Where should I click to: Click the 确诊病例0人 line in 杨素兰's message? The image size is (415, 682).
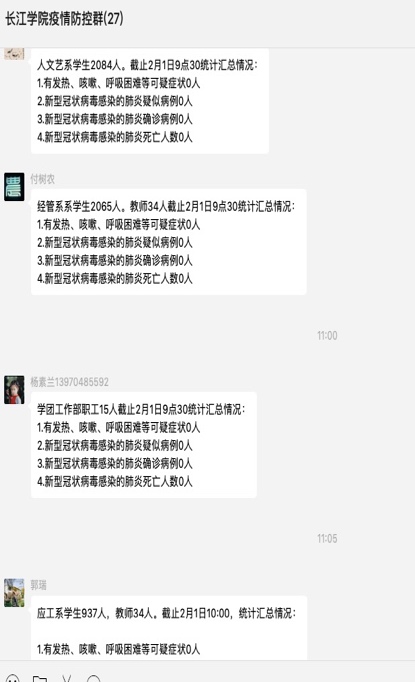(x=115, y=463)
